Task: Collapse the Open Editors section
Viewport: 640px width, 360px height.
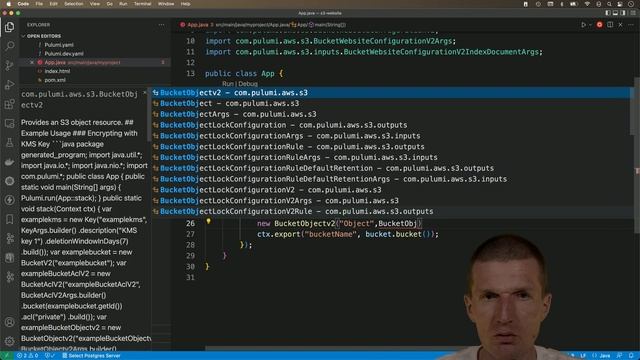Action: (44, 36)
